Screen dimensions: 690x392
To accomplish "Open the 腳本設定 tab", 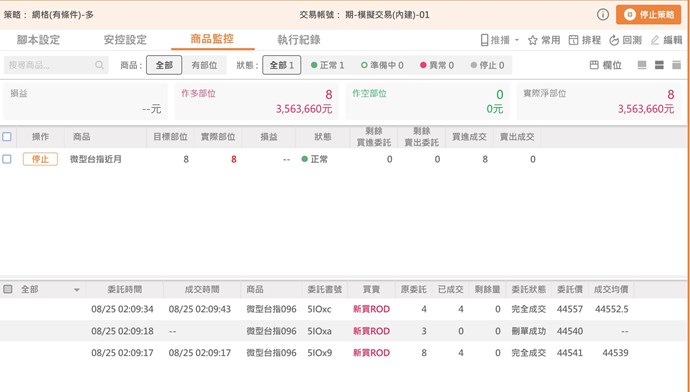I will point(38,40).
